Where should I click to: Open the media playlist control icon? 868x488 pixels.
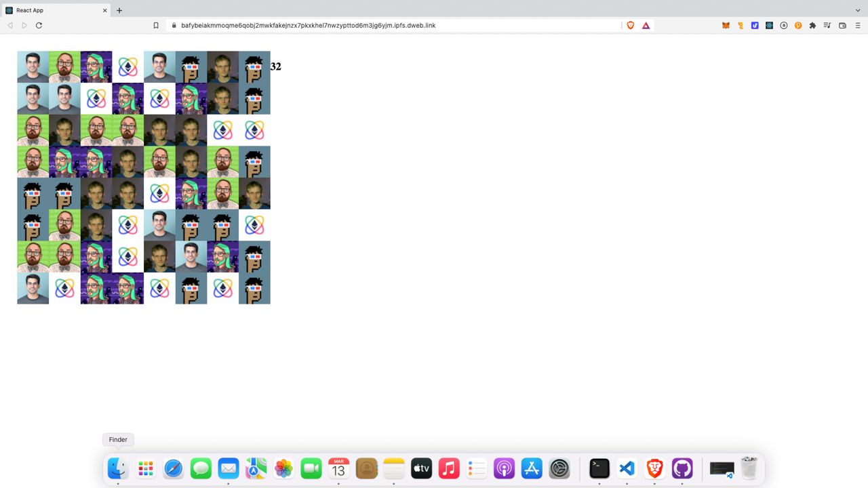[x=827, y=25]
